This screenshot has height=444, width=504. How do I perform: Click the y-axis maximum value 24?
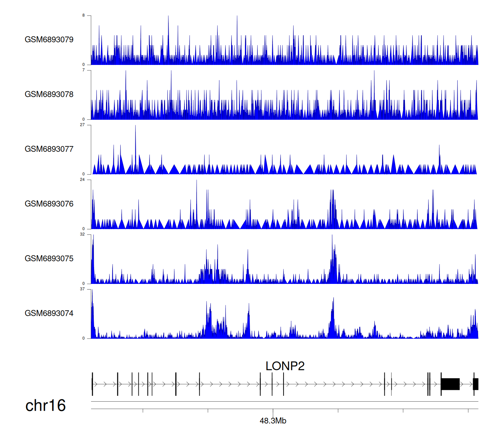click(82, 180)
